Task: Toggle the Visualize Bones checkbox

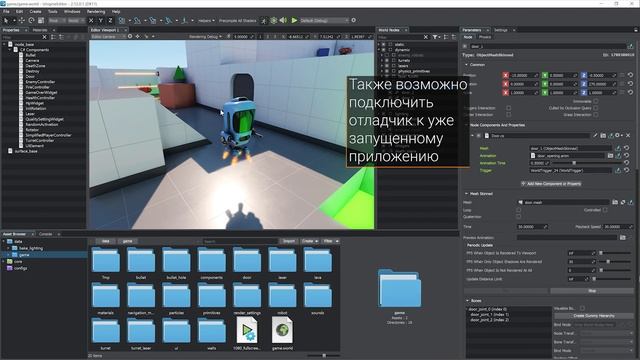Action: click(582, 308)
